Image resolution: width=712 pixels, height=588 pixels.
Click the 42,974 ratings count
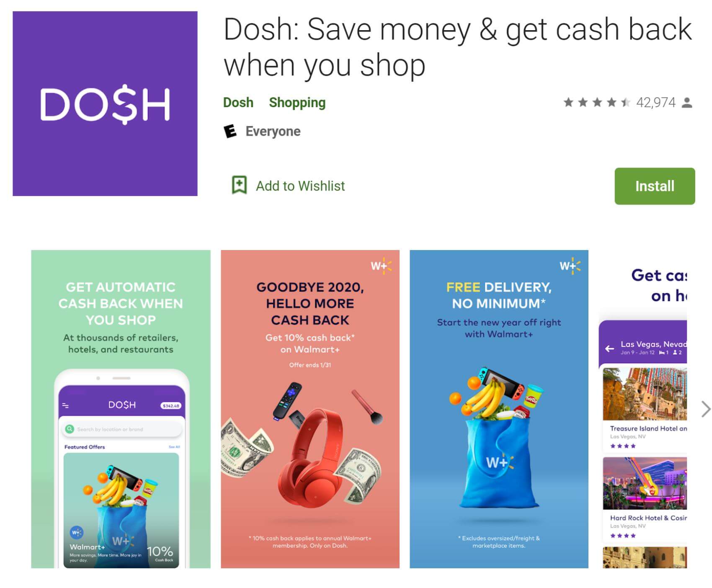[x=656, y=103]
